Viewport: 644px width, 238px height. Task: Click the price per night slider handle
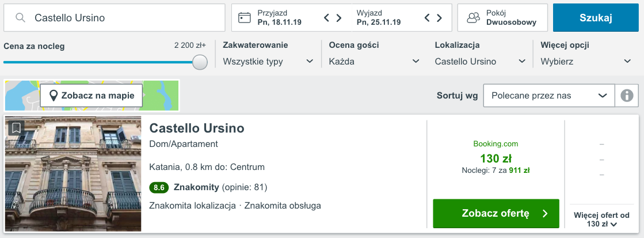tap(200, 62)
